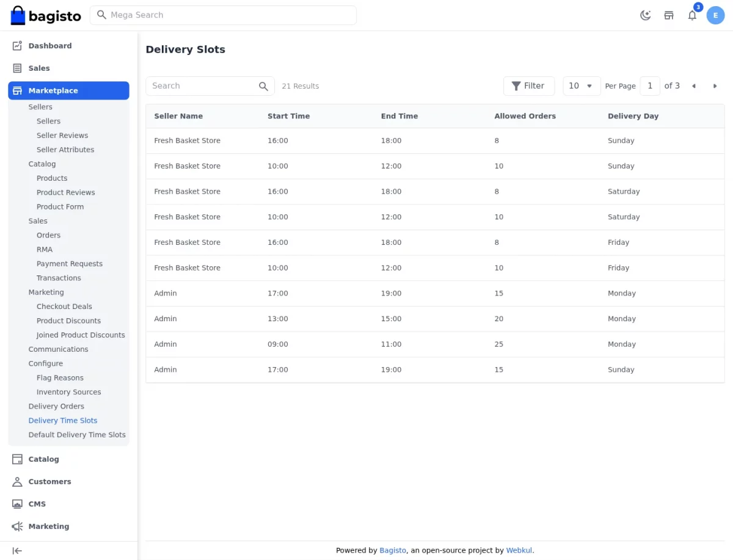Open Delivery Time Slots

pos(63,421)
